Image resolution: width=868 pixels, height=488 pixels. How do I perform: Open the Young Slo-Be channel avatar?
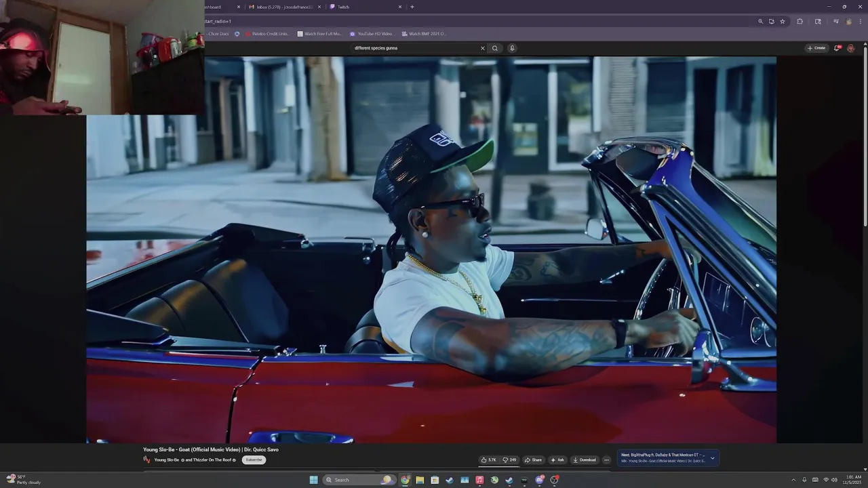146,460
